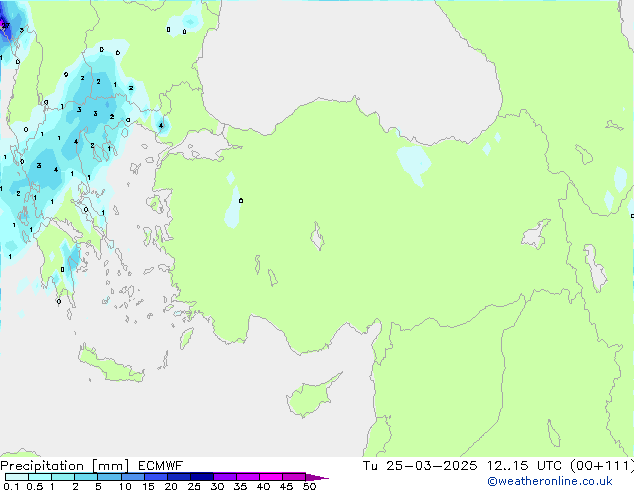Pick the 10–15 mm legend color box
Image resolution: width=634 pixels, height=490 pixels.
click(x=132, y=477)
